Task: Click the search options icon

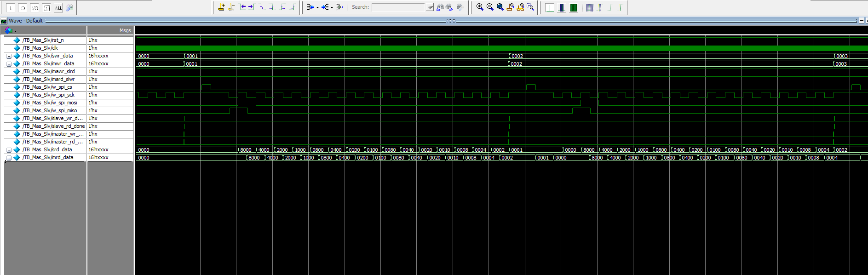Action: [x=460, y=7]
